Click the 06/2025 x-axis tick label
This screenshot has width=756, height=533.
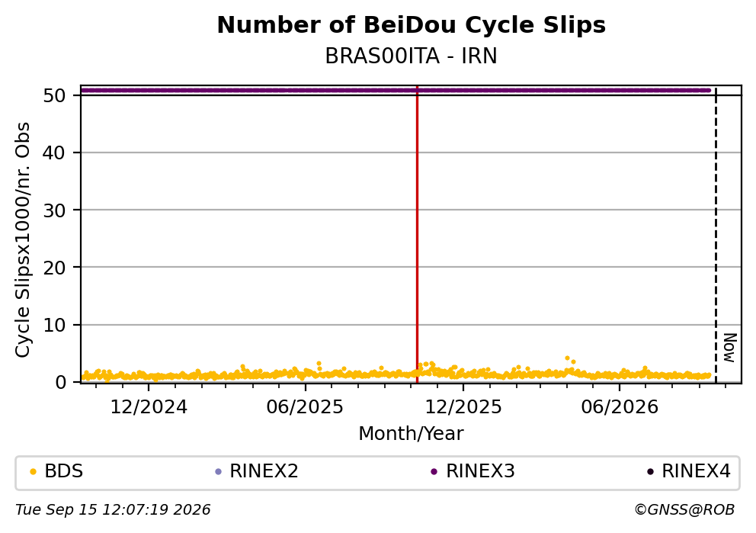coord(305,408)
